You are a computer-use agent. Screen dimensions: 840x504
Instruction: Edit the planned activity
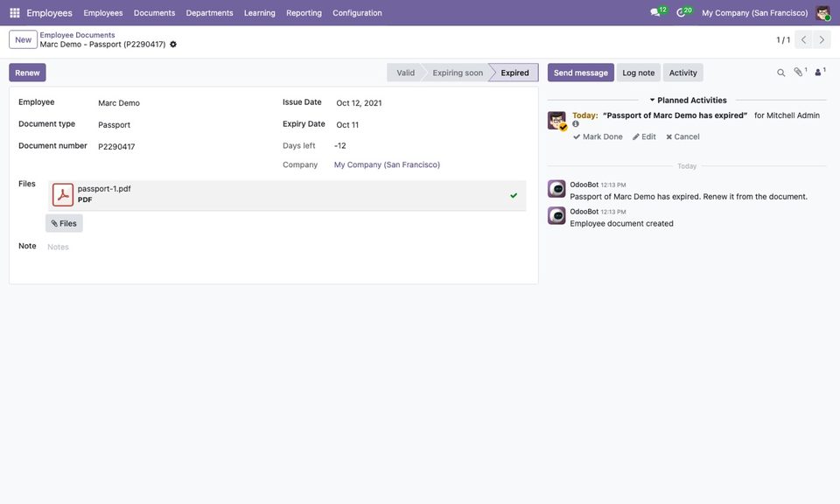tap(644, 136)
